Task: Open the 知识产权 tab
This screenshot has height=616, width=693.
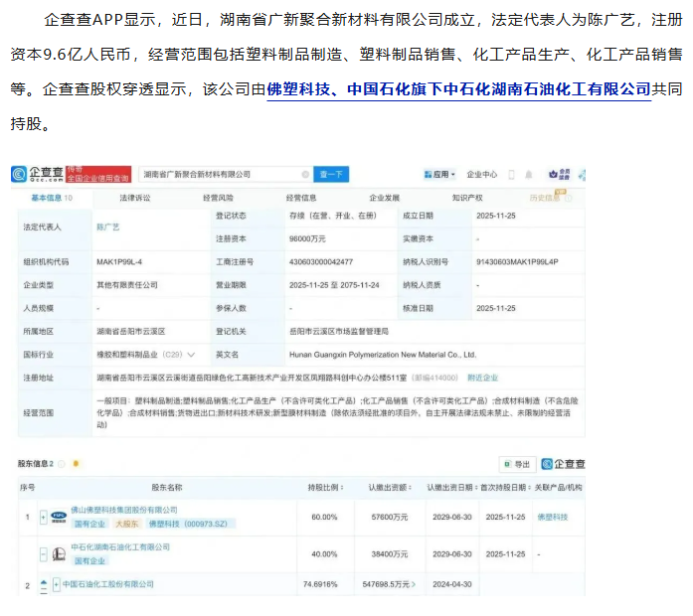Action: pyautogui.click(x=467, y=198)
